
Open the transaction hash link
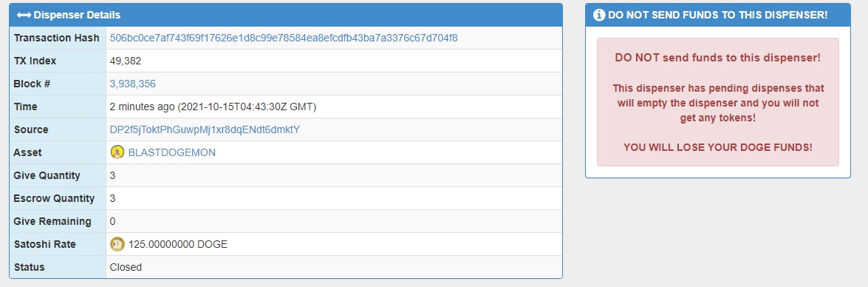tap(284, 38)
